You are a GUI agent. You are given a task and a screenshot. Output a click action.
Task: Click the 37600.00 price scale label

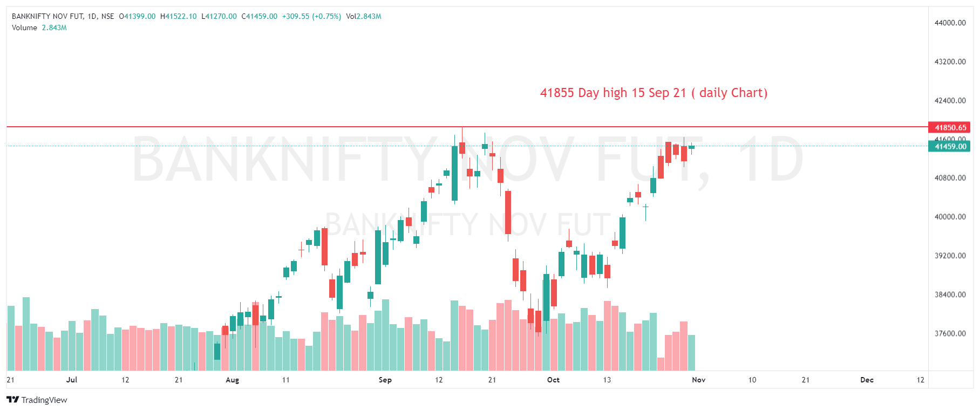950,333
